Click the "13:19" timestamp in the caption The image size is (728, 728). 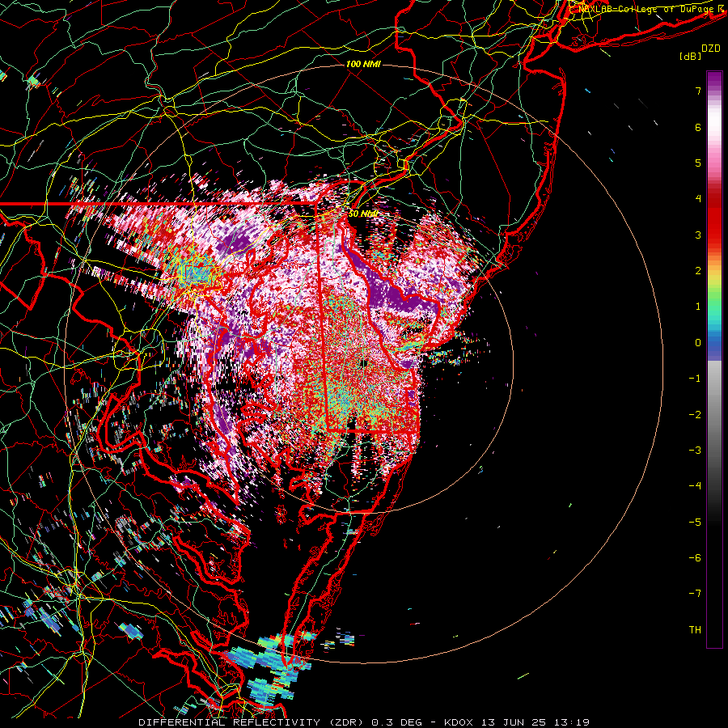point(572,722)
